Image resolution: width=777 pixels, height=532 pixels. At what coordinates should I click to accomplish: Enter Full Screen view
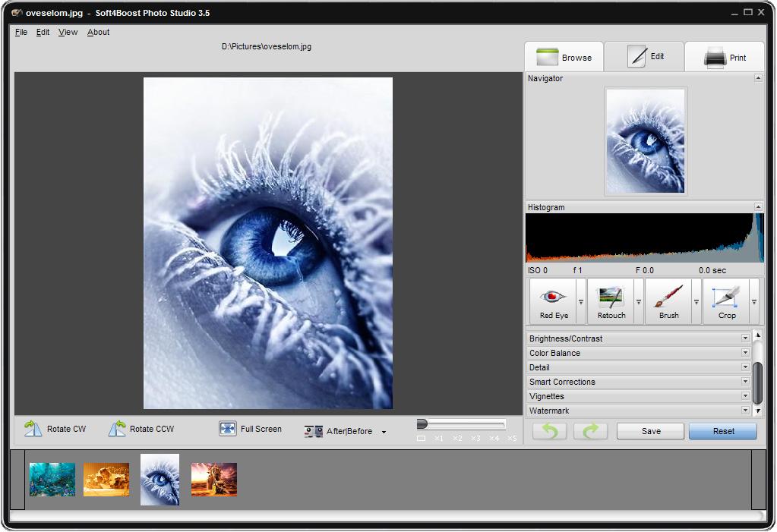click(x=251, y=429)
